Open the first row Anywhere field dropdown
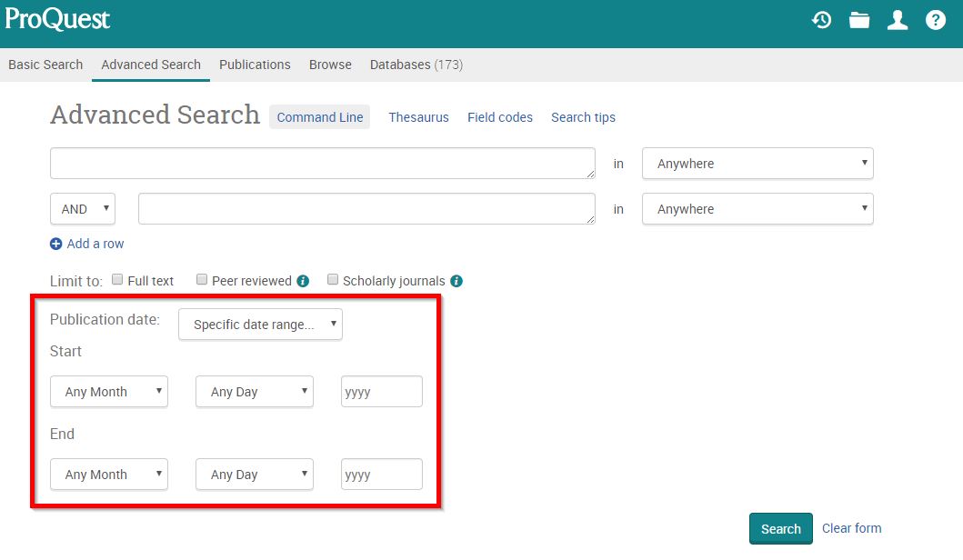 tap(757, 164)
